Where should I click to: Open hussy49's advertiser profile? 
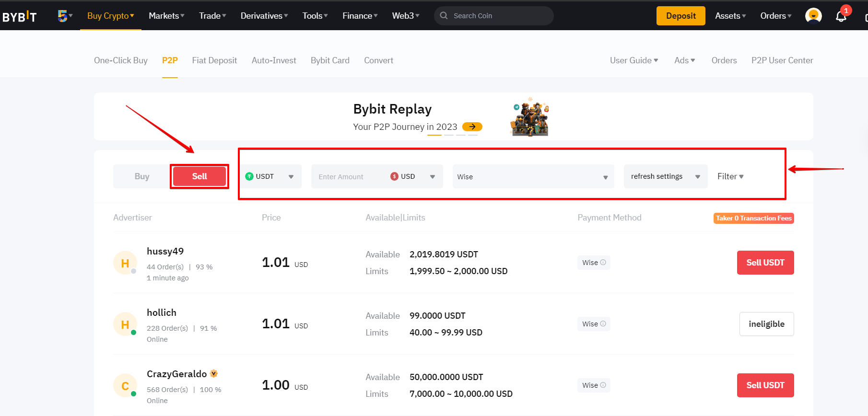pyautogui.click(x=165, y=251)
